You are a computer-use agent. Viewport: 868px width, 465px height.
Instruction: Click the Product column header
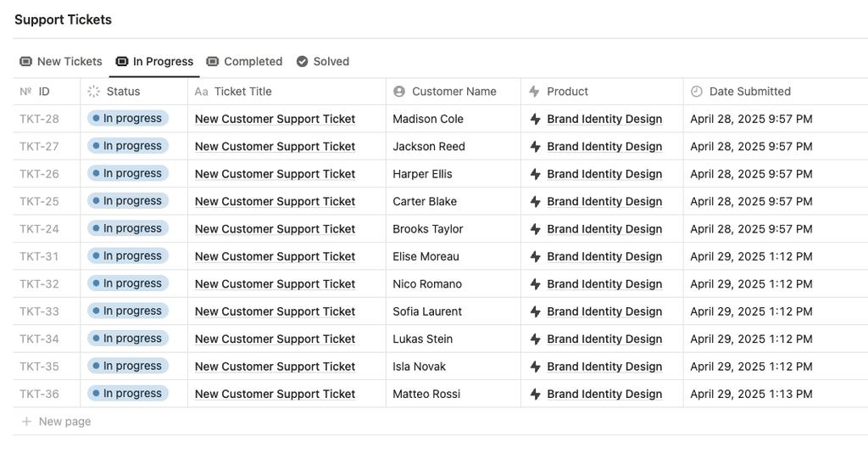tap(602, 92)
